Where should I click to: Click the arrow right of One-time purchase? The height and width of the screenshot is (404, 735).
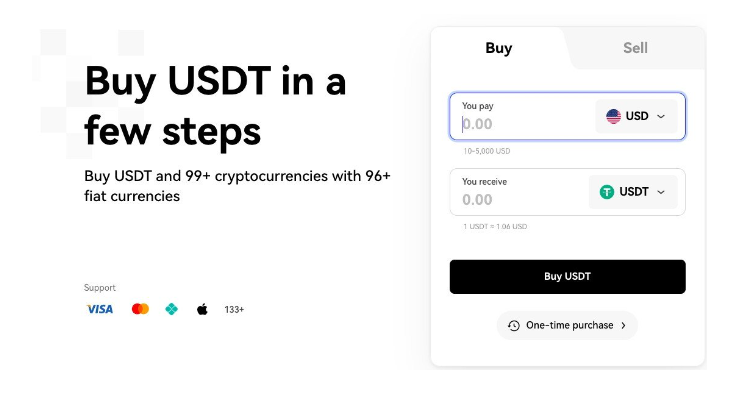[623, 325]
